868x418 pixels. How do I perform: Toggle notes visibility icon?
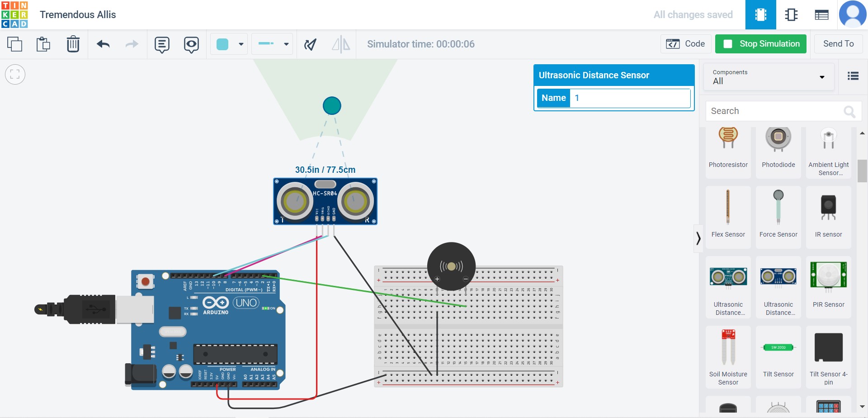click(191, 44)
